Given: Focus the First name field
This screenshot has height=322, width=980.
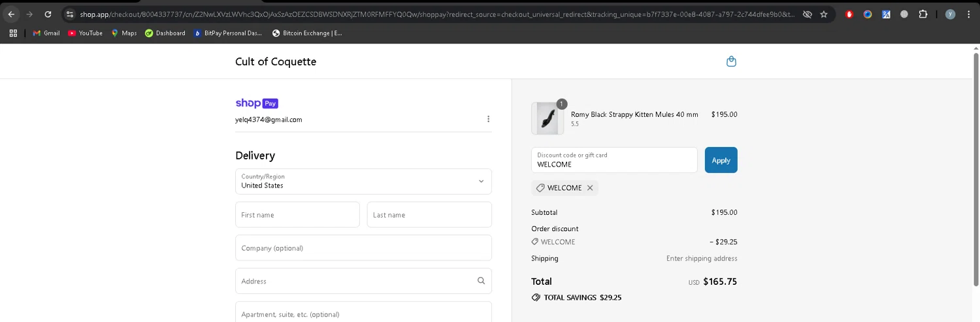Looking at the screenshot, I should [297, 214].
